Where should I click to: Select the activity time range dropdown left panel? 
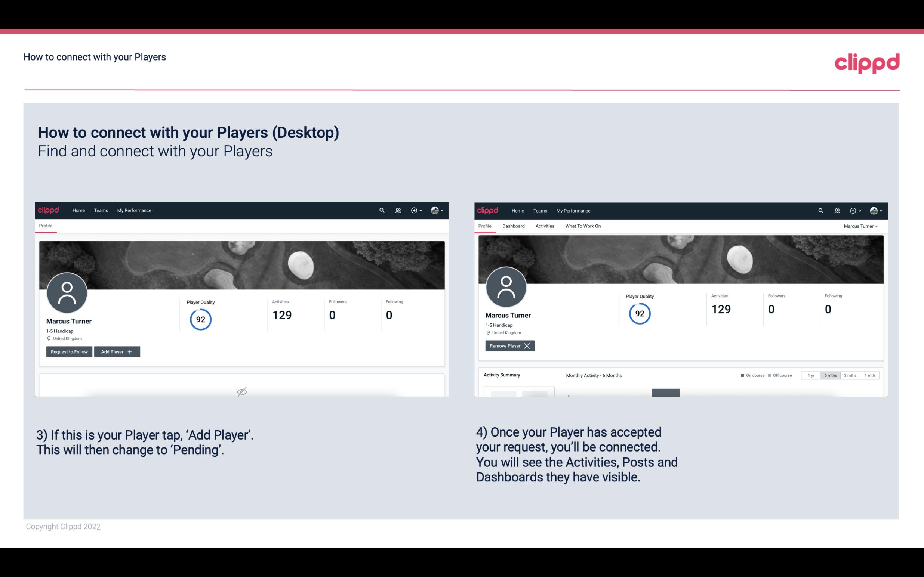pos(829,375)
